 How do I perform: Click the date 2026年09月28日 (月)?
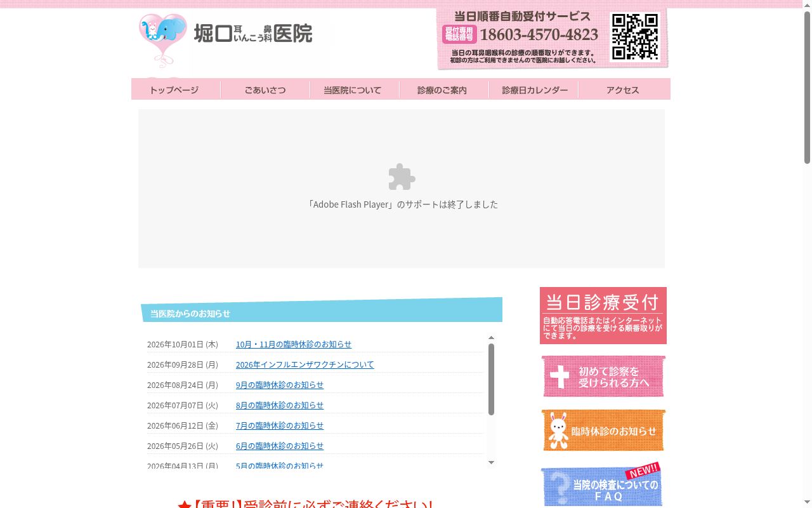[x=183, y=364]
